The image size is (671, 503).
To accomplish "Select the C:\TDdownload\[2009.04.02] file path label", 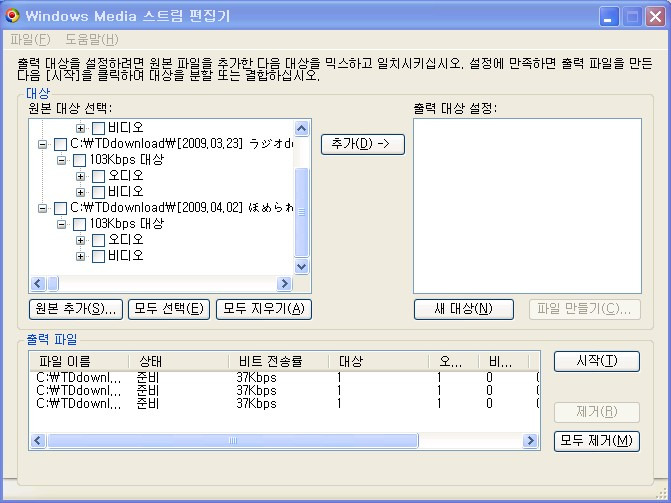I will click(181, 208).
